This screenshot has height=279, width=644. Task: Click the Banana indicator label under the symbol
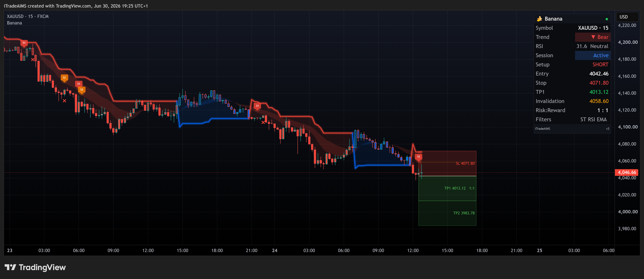pos(14,23)
